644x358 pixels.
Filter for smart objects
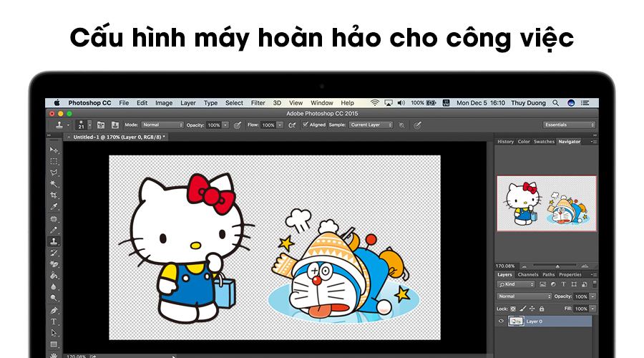(585, 284)
